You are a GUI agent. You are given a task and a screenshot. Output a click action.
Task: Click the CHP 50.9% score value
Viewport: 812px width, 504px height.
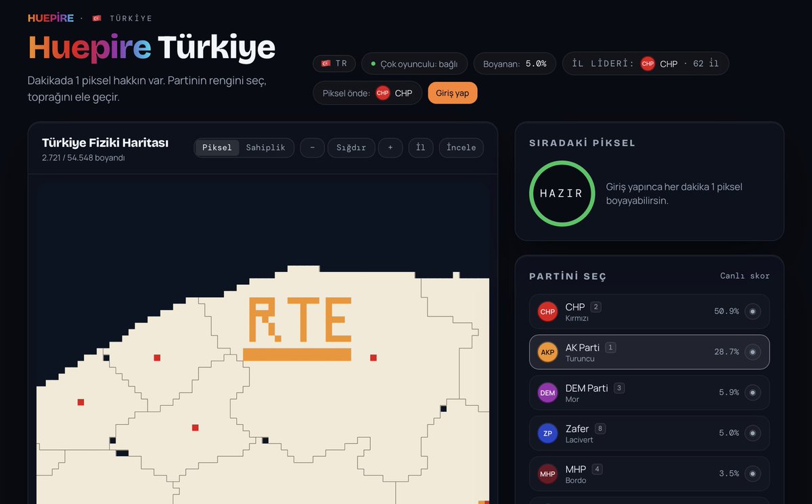point(726,311)
